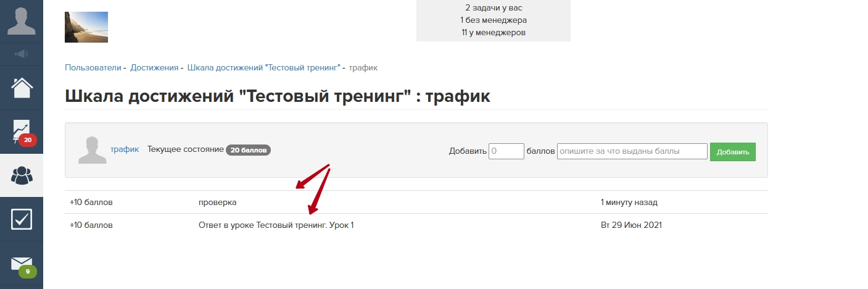Click "11 у менеджеров" counter
This screenshot has width=868, height=289.
tap(493, 32)
